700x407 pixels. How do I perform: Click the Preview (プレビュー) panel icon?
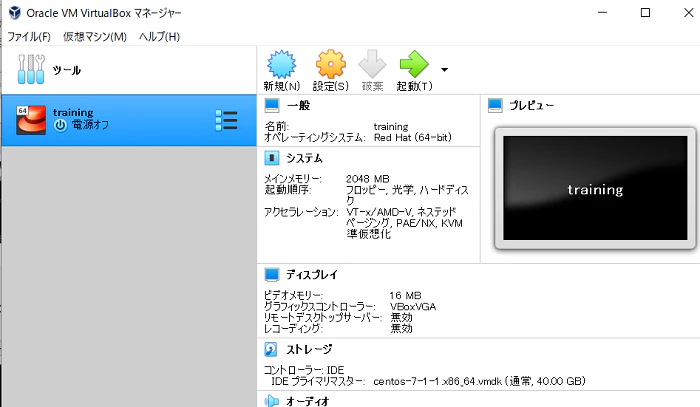coord(495,105)
